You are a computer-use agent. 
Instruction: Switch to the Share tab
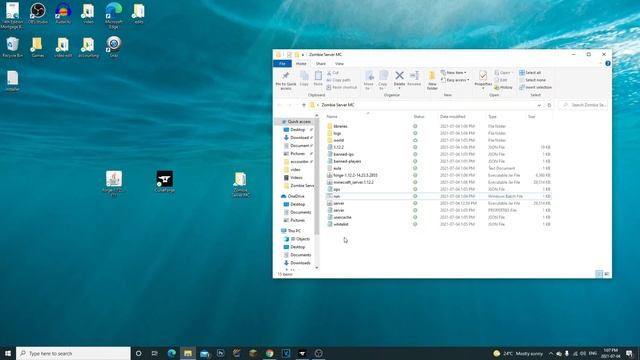pos(321,64)
